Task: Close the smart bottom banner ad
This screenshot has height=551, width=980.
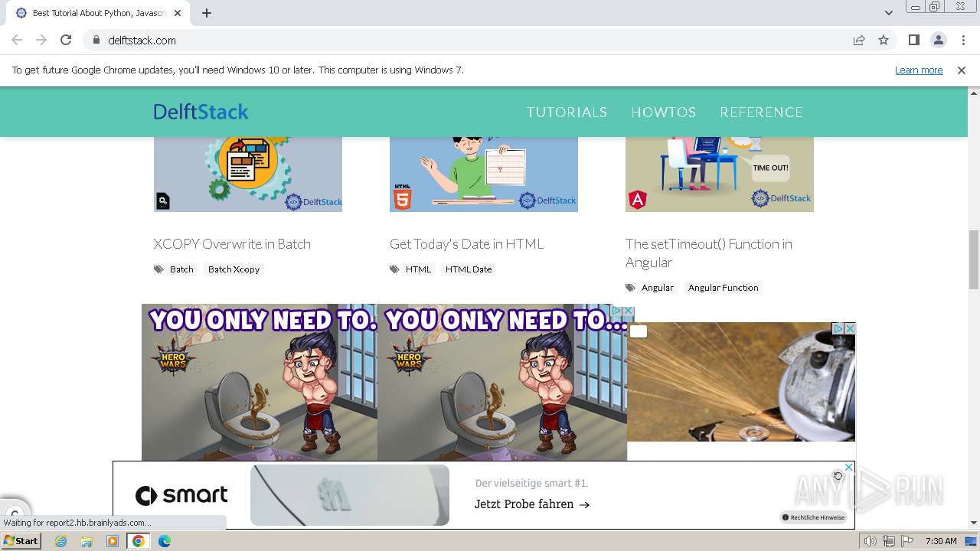Action: [x=848, y=467]
